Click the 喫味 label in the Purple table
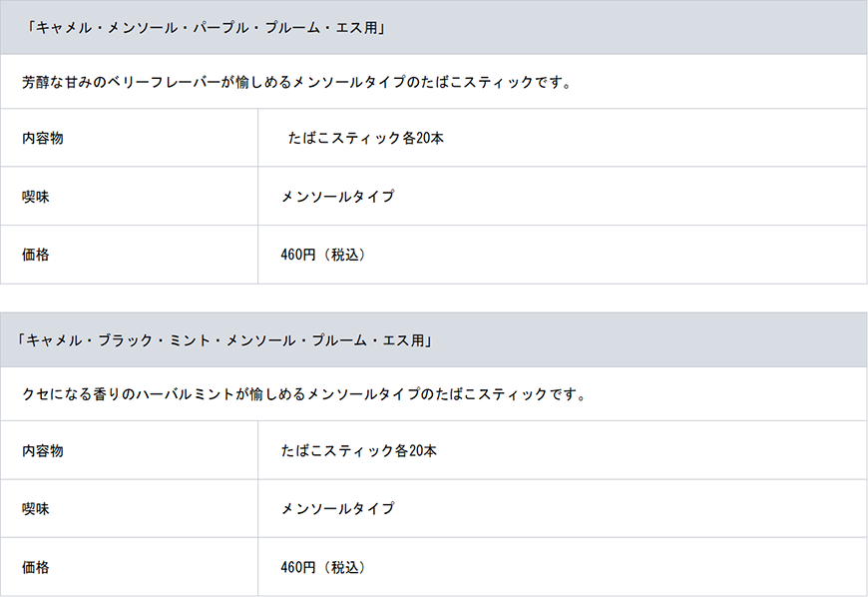This screenshot has height=597, width=868. [36, 197]
